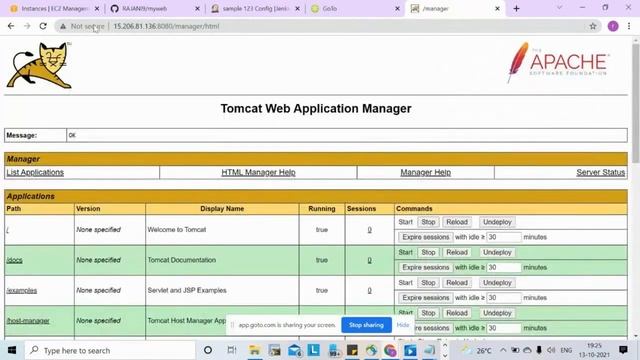Open Cortana circle on taskbar

tap(208, 350)
